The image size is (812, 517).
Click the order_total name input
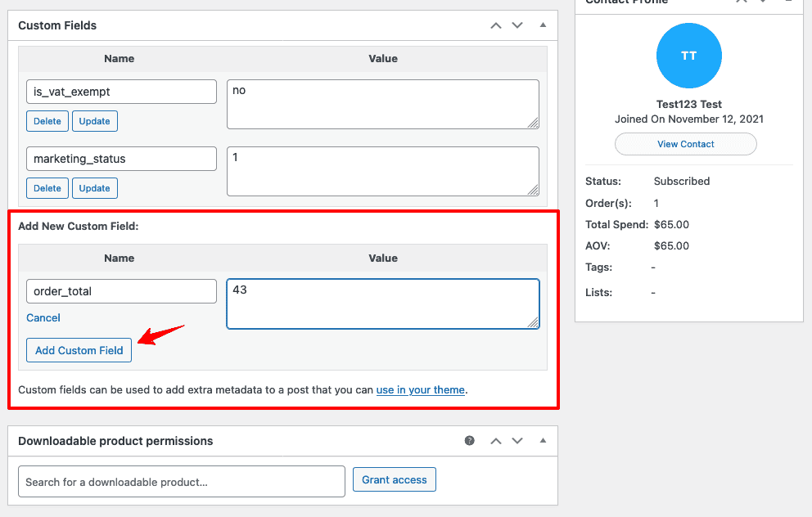coord(121,291)
